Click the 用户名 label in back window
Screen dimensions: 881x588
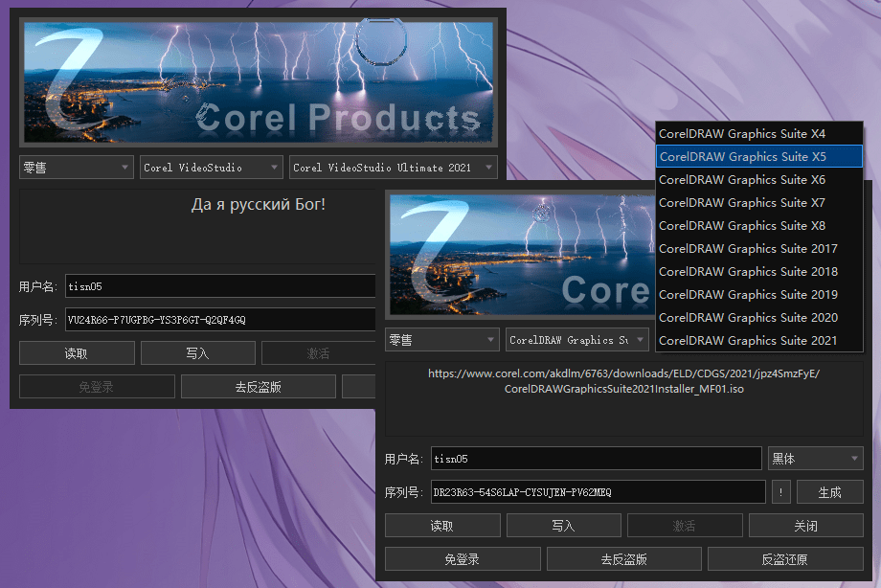click(37, 286)
